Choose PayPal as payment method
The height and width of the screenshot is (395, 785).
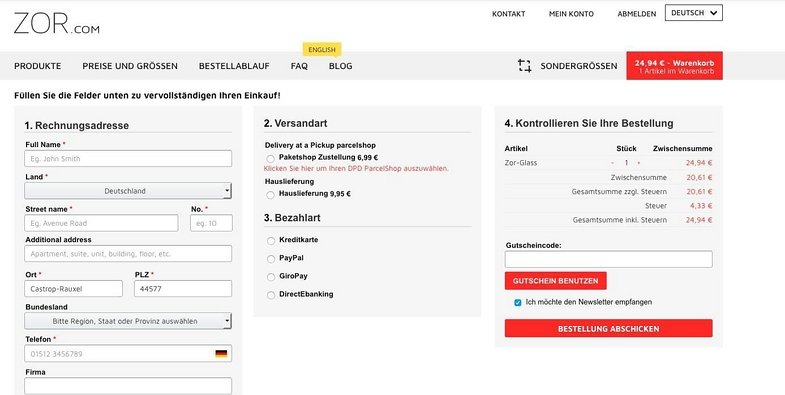tap(271, 259)
